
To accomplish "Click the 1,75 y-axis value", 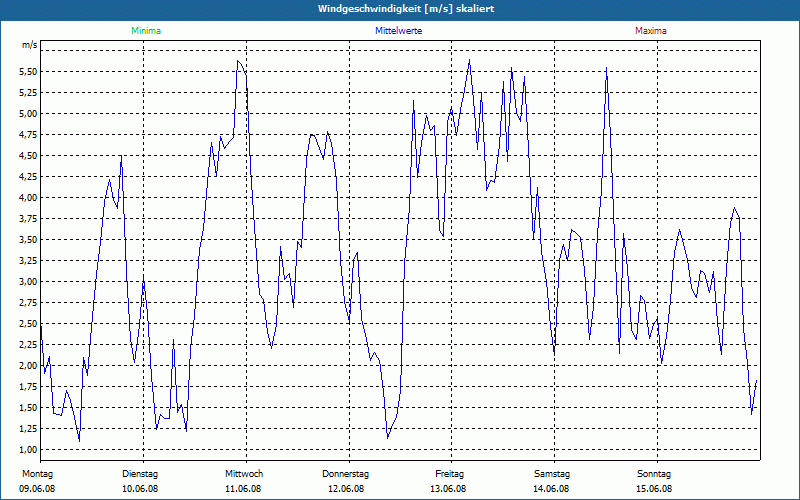I will (x=29, y=387).
